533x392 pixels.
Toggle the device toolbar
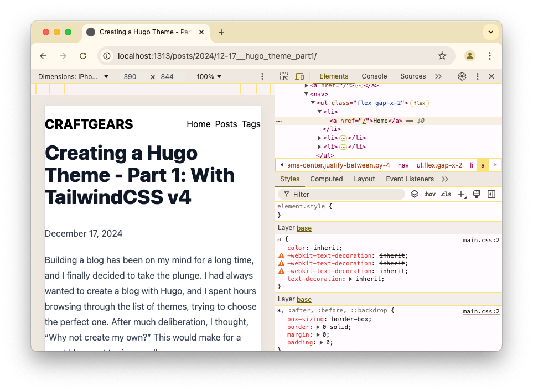tap(299, 76)
